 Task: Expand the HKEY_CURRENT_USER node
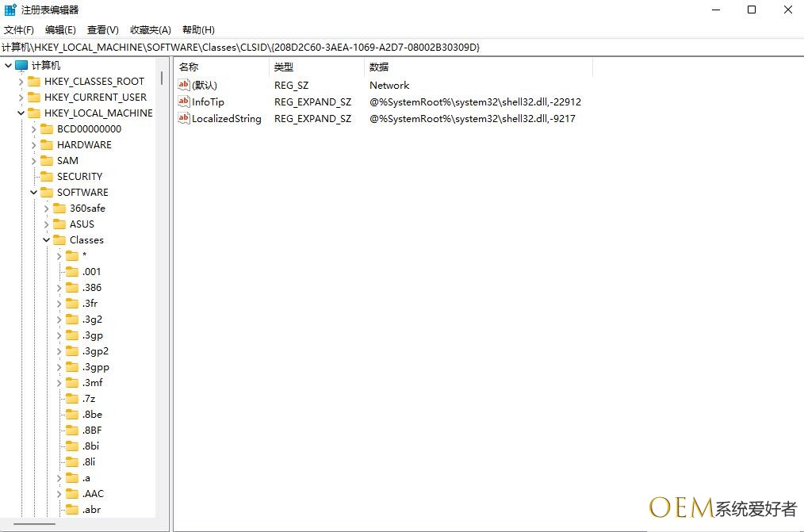21,98
